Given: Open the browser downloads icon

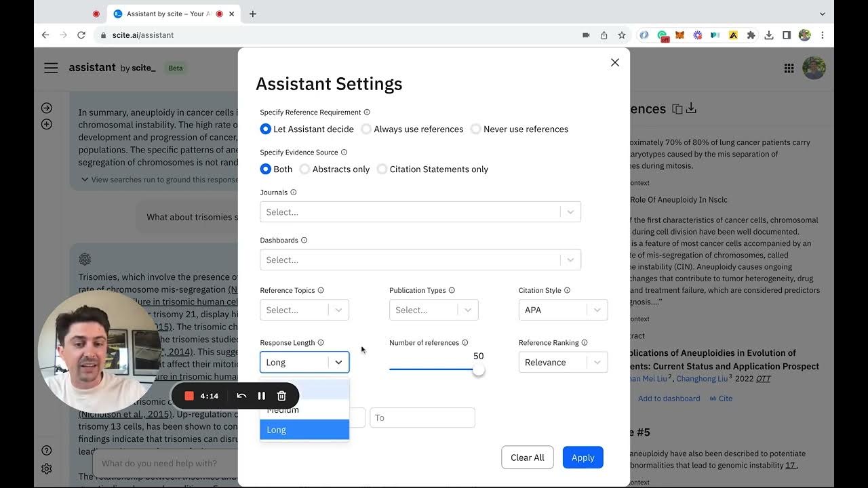Looking at the screenshot, I should [769, 35].
